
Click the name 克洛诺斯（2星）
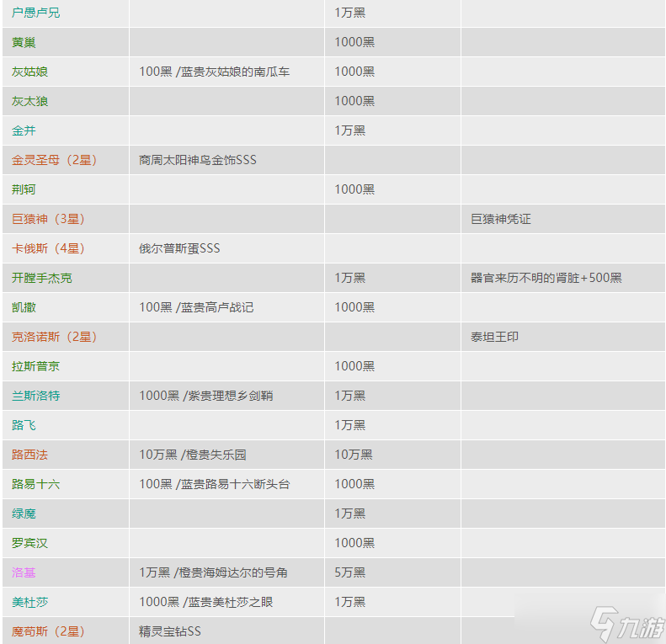click(x=55, y=337)
